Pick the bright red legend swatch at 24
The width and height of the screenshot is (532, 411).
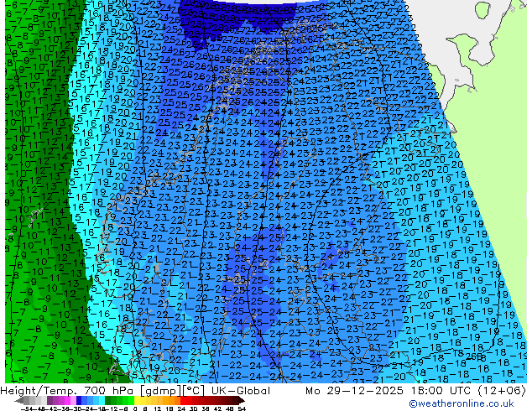(183, 401)
